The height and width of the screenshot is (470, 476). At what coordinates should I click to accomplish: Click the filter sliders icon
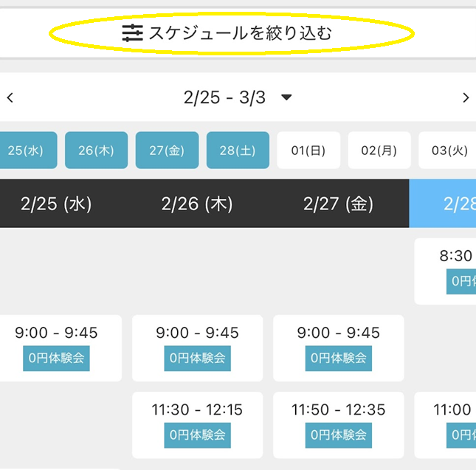pyautogui.click(x=132, y=33)
